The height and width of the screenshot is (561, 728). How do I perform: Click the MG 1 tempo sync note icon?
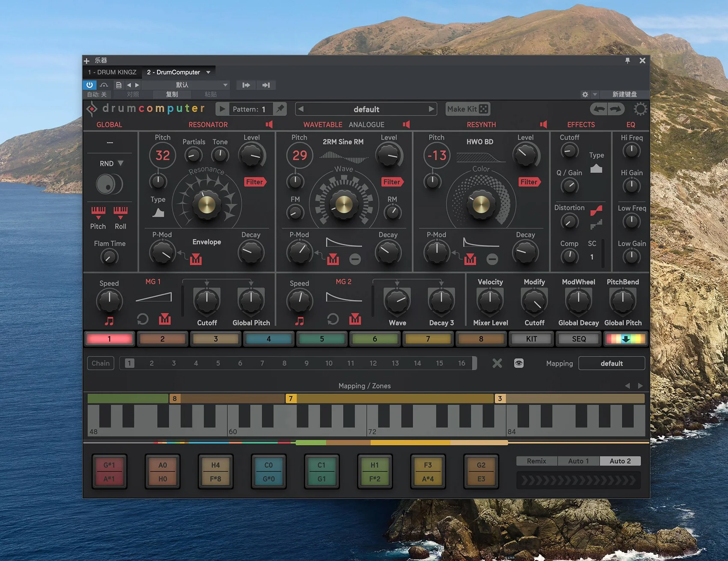109,321
